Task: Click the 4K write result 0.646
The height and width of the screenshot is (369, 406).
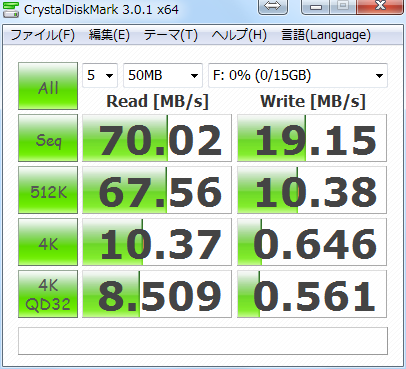Action: 312,242
